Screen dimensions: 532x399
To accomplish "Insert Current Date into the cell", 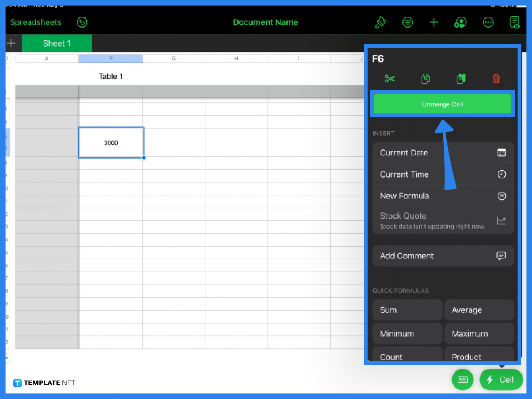I will (x=443, y=153).
